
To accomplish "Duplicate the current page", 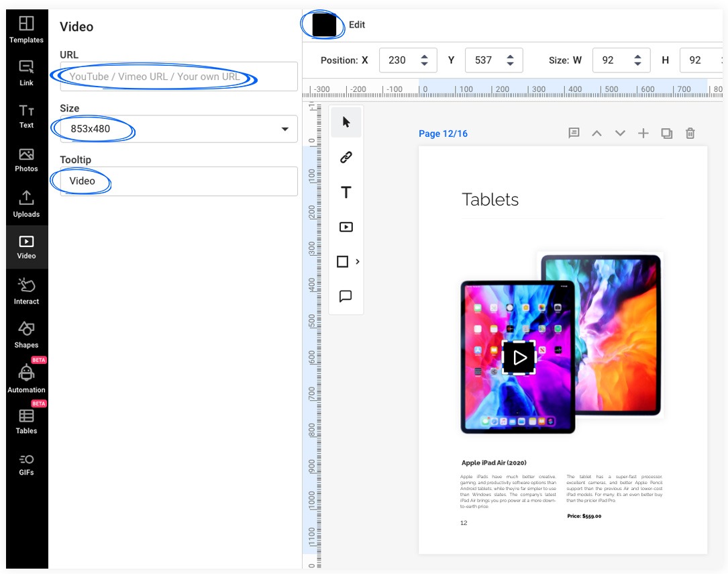I will 667,134.
